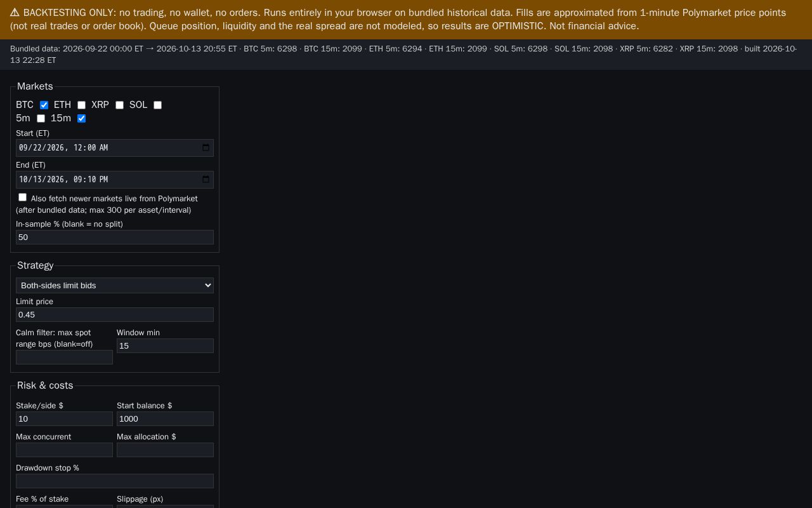Viewport: 812px width, 508px height.
Task: Enable the SOL market checkbox
Action: coord(157,105)
